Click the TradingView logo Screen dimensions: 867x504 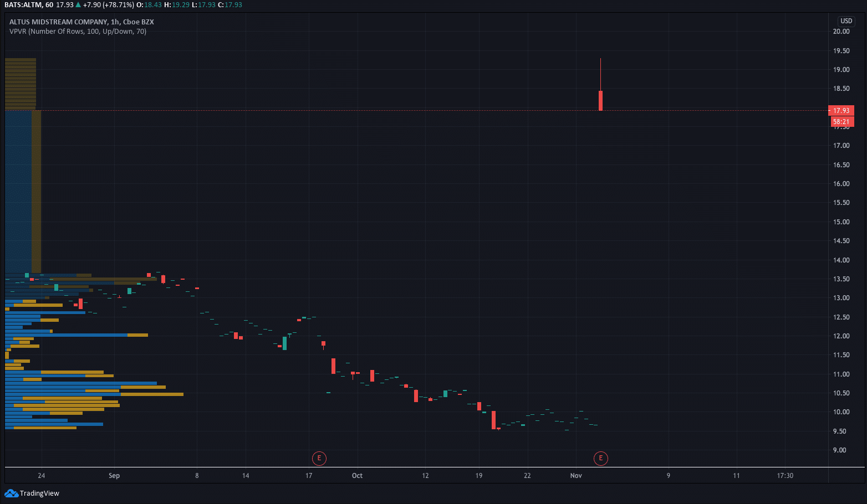pyautogui.click(x=32, y=493)
